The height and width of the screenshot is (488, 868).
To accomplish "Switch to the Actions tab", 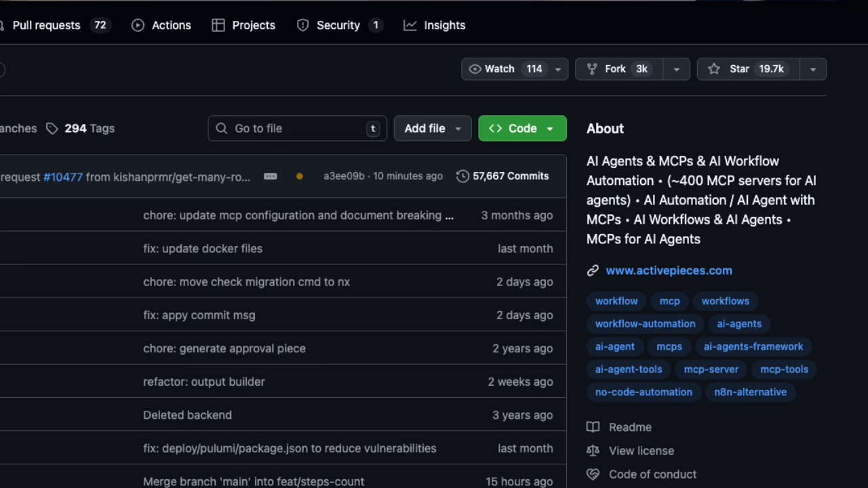I will pos(171,25).
